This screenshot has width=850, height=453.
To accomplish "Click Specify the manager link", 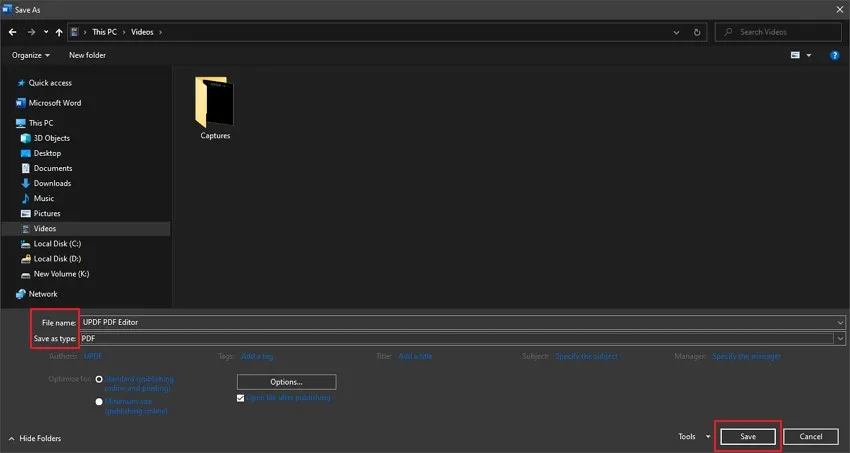I will click(x=746, y=357).
